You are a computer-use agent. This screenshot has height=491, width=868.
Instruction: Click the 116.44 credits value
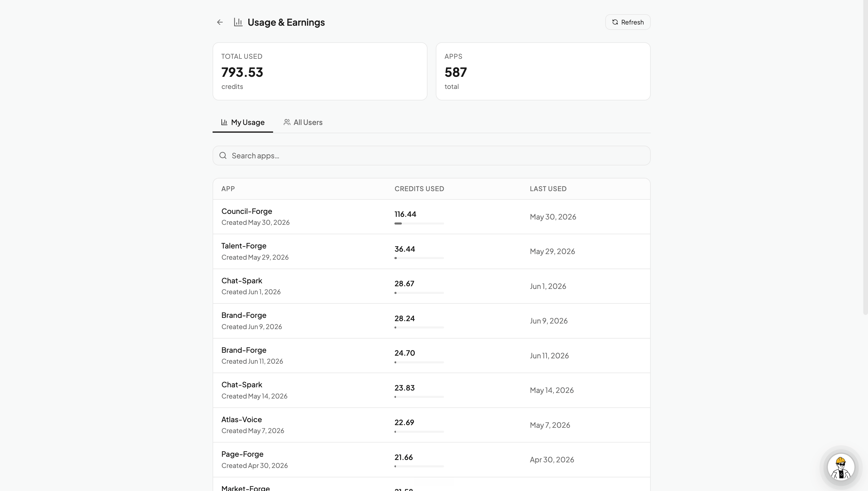pos(405,214)
